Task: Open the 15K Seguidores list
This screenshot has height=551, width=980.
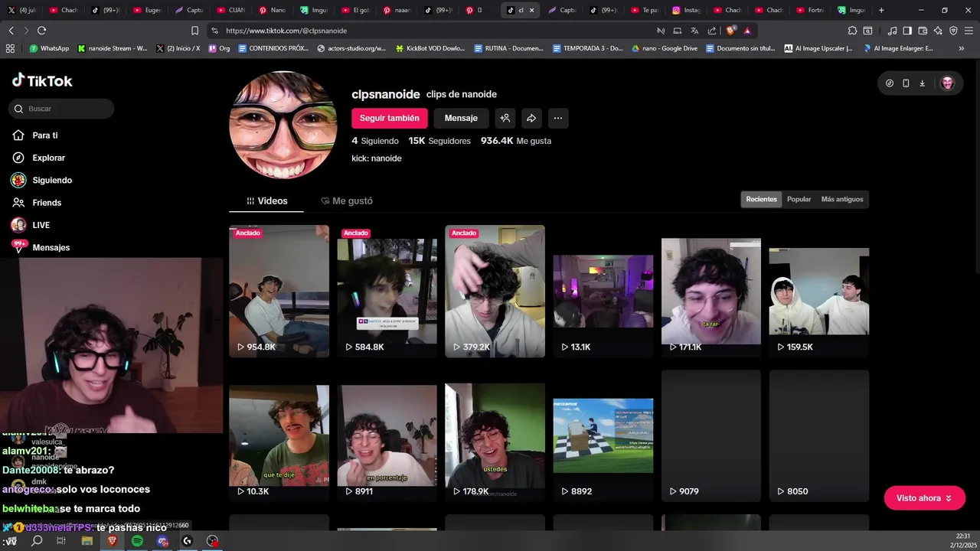Action: click(x=439, y=141)
